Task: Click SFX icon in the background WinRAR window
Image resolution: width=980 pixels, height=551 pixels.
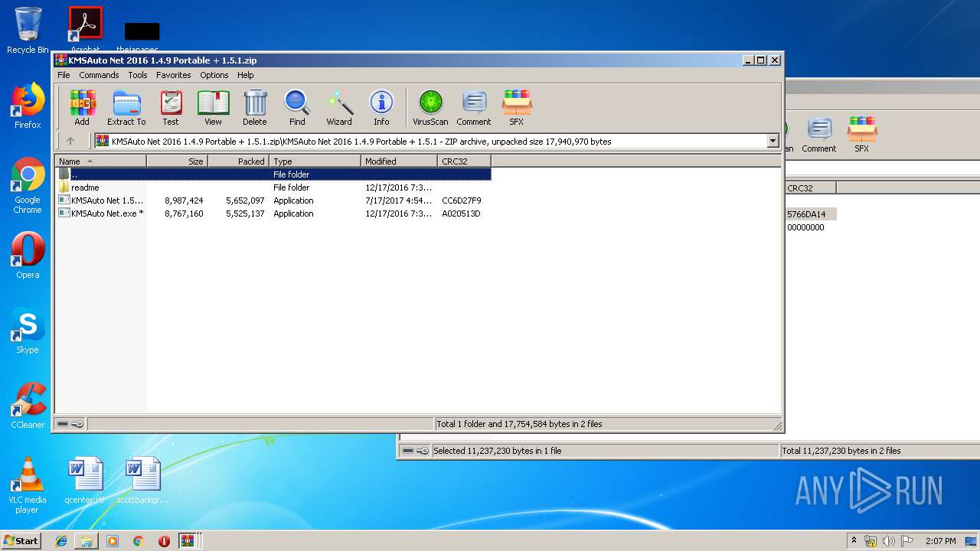Action: 862,135
